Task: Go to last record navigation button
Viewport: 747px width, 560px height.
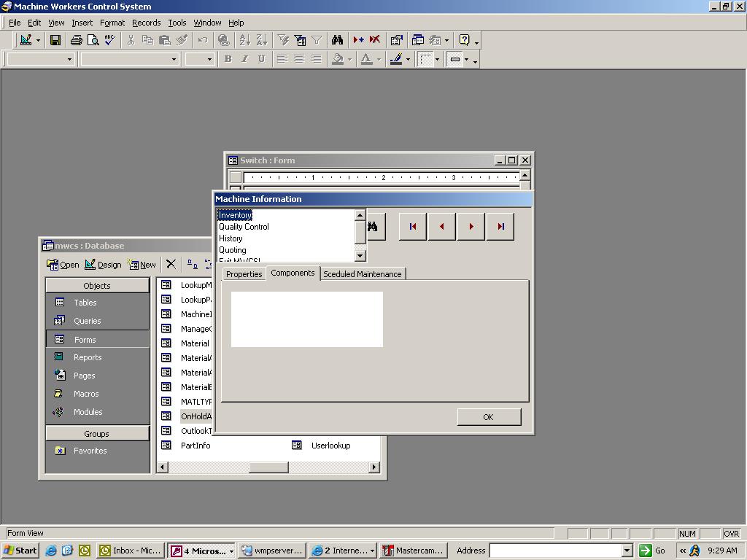Action: pyautogui.click(x=500, y=227)
